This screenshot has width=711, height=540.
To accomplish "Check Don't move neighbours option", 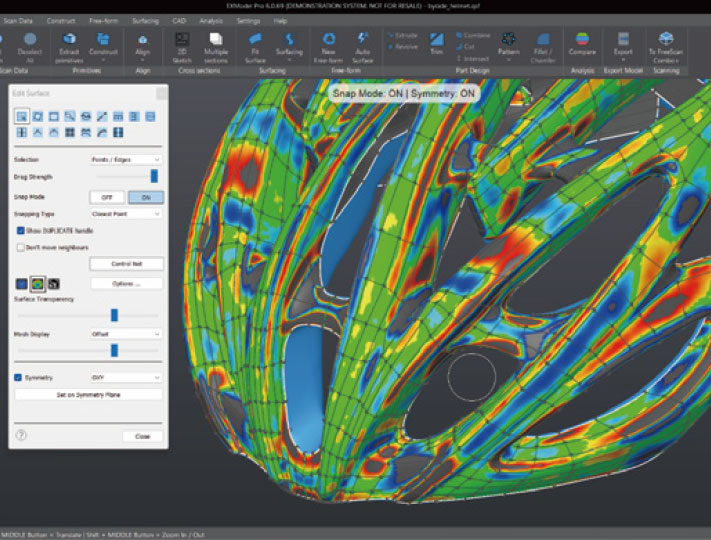I will click(21, 246).
